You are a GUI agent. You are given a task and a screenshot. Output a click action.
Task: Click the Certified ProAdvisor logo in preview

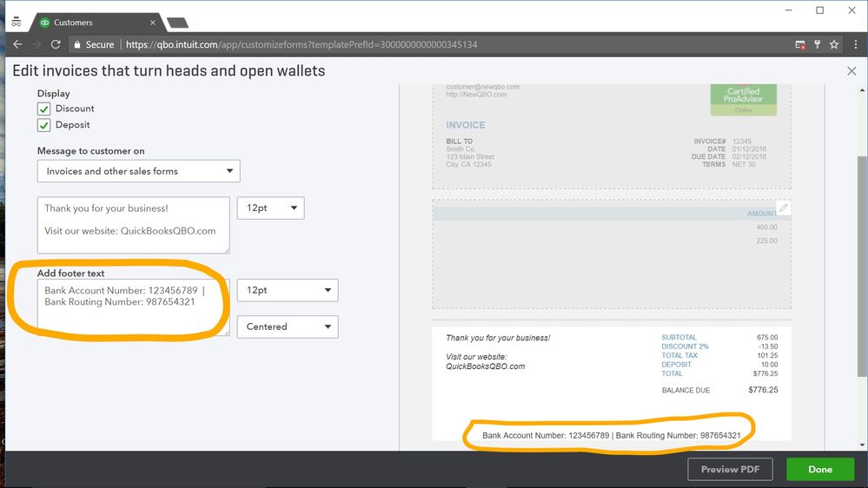(x=744, y=100)
